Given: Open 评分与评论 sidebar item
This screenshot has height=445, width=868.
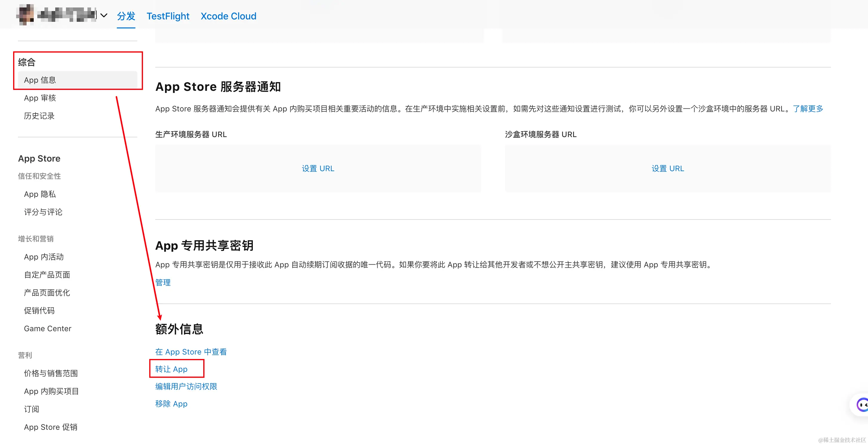Looking at the screenshot, I should [x=43, y=212].
